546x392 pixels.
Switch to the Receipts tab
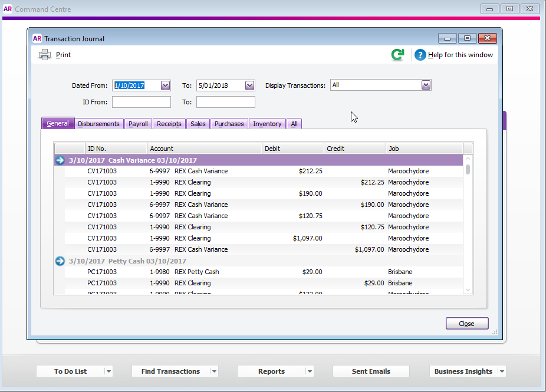tap(169, 124)
